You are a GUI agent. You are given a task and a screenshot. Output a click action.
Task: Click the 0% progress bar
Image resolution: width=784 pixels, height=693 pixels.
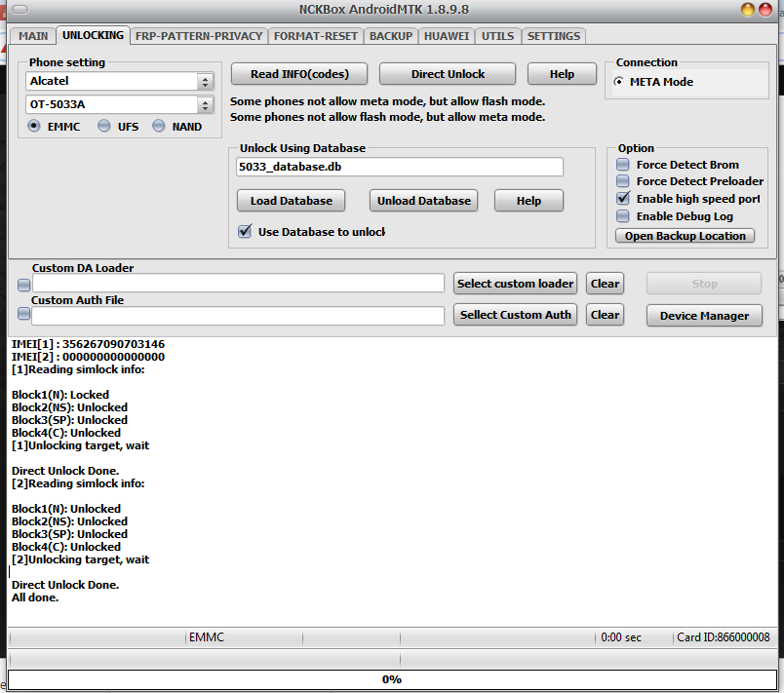(x=392, y=679)
